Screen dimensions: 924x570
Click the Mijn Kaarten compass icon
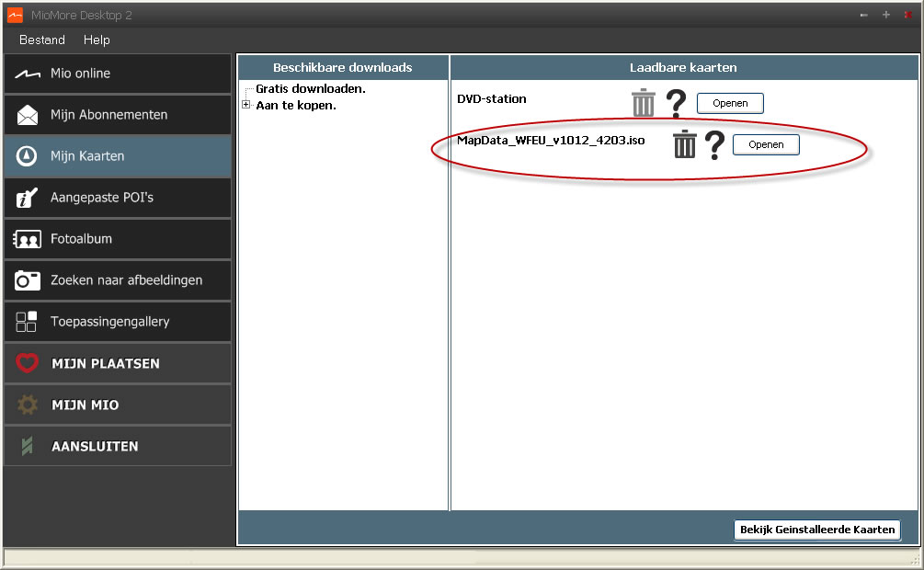[x=27, y=156]
